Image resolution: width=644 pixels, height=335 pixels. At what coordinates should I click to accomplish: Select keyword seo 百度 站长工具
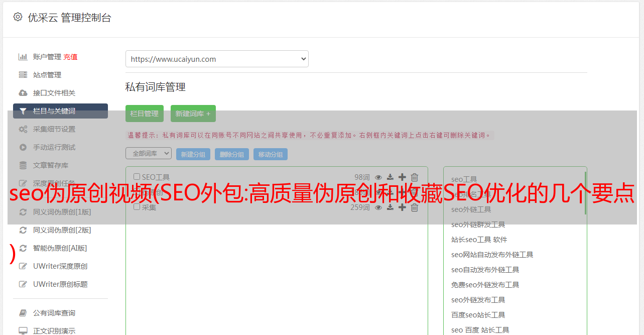point(480,330)
